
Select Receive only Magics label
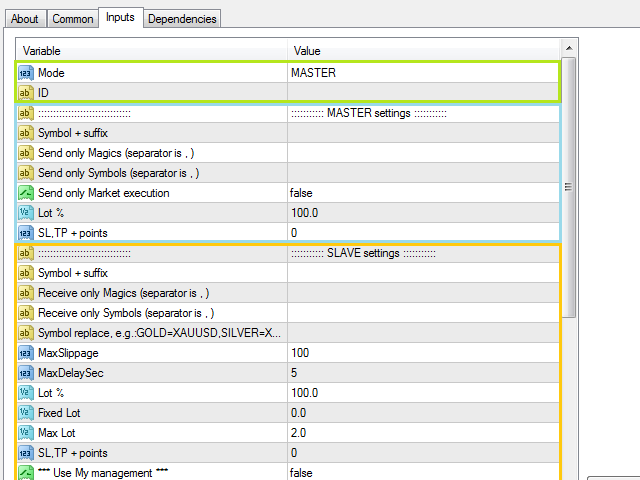pos(124,293)
